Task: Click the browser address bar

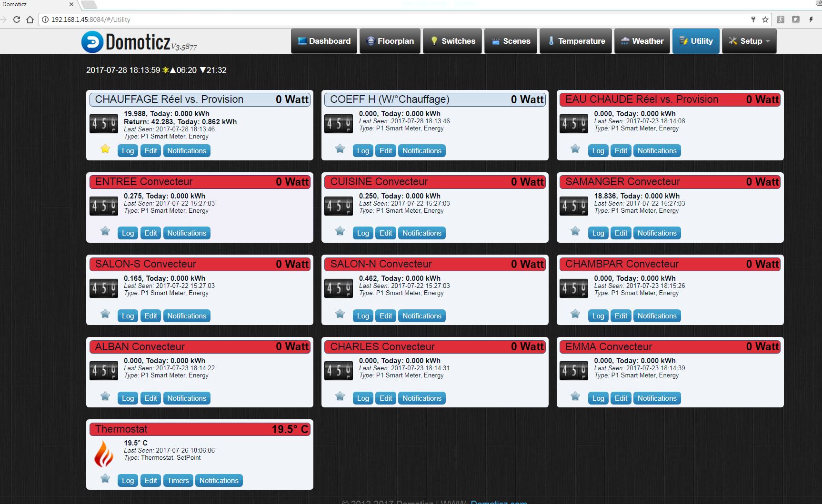Action: coord(381,20)
